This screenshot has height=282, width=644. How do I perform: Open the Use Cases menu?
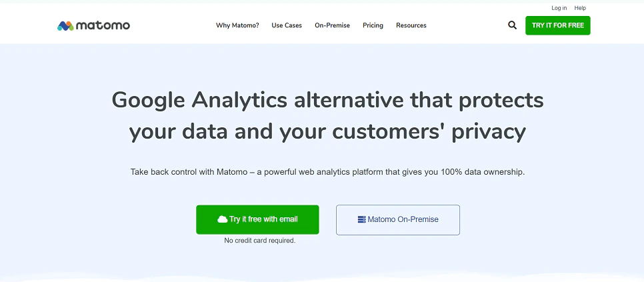[x=287, y=25]
